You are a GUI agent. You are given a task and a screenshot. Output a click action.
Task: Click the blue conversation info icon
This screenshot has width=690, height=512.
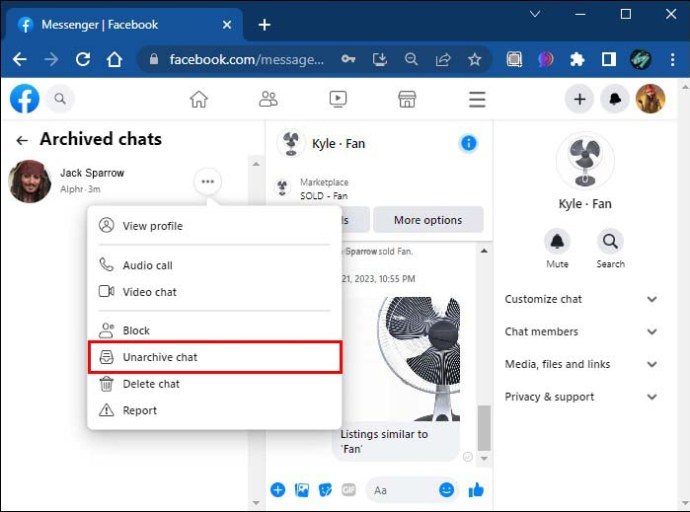coord(468,143)
